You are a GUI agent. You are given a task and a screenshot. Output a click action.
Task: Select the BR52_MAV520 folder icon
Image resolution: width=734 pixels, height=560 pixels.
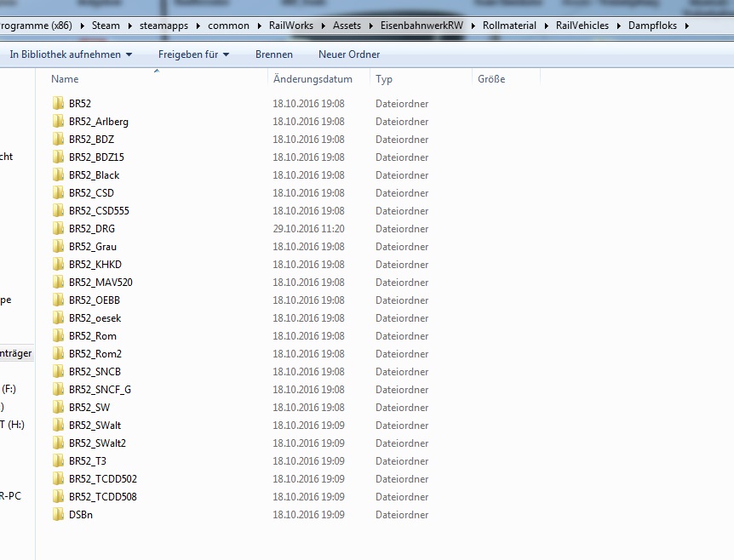coord(58,282)
